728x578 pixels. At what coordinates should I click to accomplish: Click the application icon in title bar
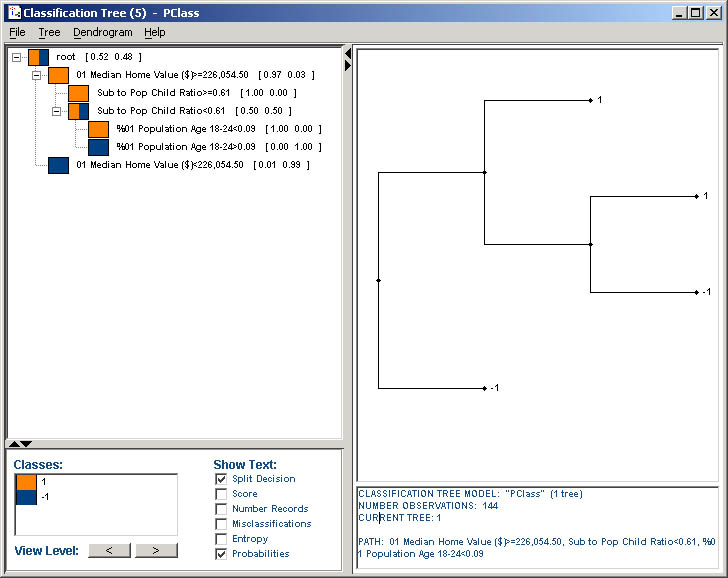15,13
